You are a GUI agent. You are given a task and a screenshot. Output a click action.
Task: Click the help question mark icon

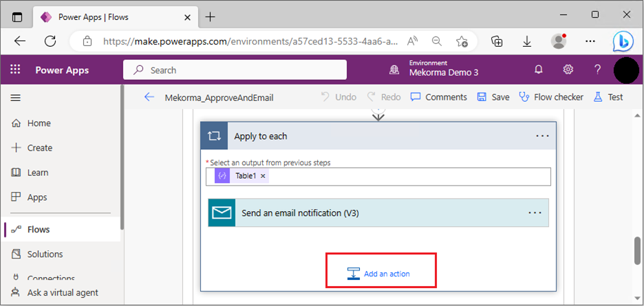pos(598,69)
